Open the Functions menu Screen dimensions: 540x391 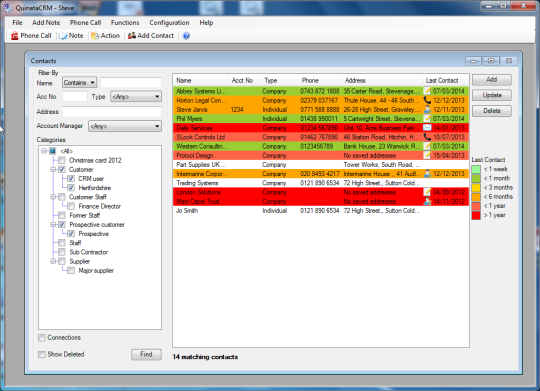tap(125, 22)
